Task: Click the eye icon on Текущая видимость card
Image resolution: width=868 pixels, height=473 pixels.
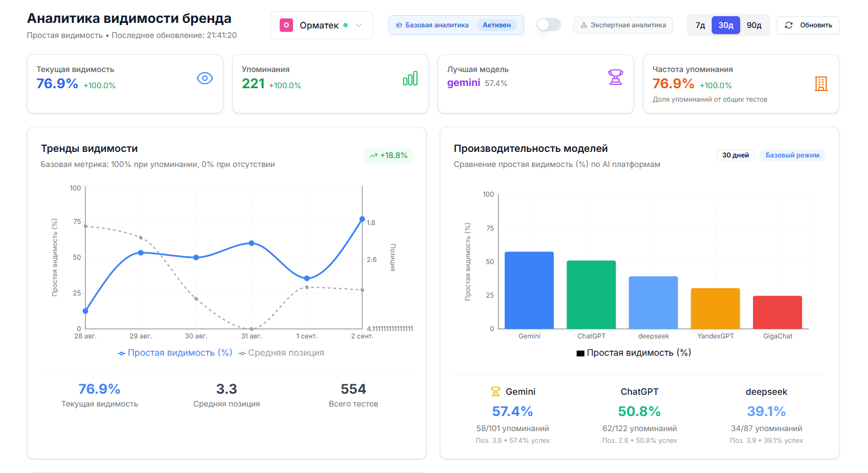Action: pyautogui.click(x=205, y=78)
